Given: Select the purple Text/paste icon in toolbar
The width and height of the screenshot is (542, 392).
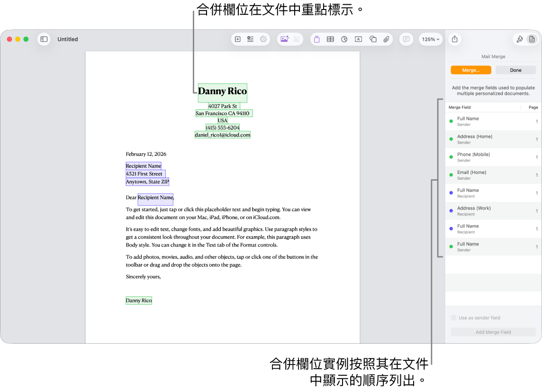Looking at the screenshot, I should click(x=316, y=39).
